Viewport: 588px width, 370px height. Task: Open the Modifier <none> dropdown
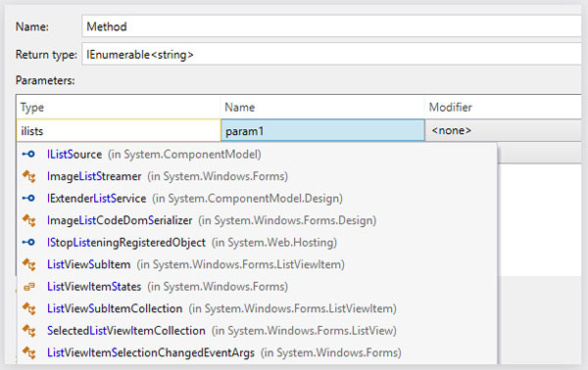(x=504, y=130)
